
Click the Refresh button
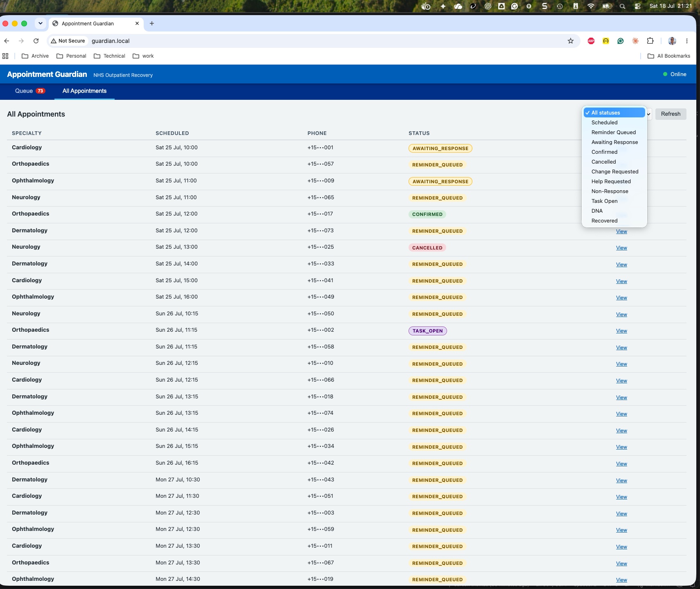[671, 114]
